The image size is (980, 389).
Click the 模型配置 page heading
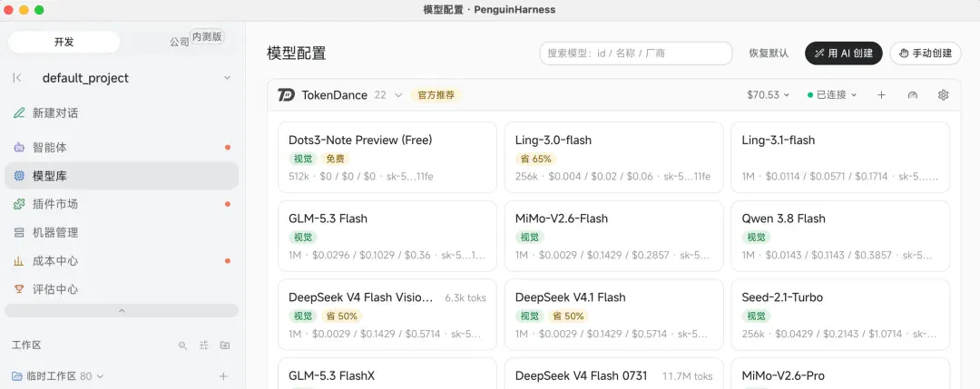click(296, 53)
